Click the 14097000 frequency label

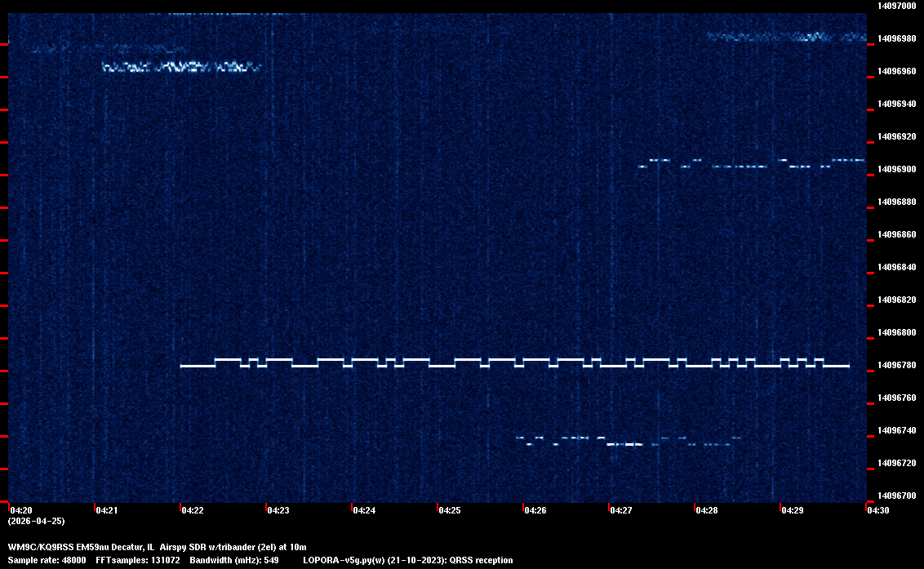point(895,6)
